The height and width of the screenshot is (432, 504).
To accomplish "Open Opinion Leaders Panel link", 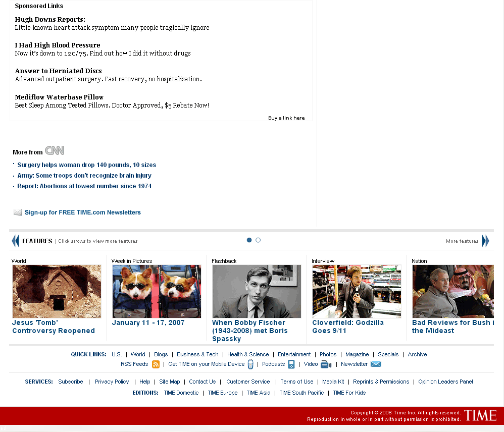I will 445,382.
